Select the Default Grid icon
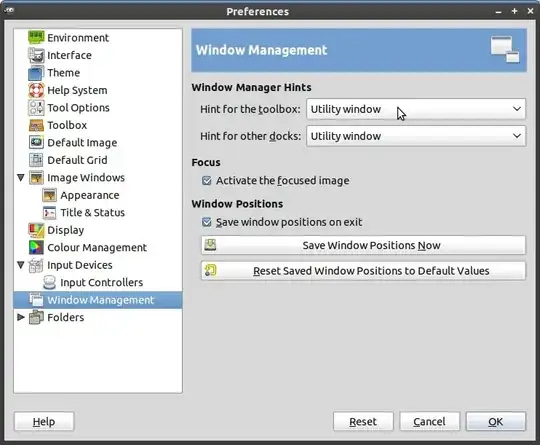 point(36,160)
